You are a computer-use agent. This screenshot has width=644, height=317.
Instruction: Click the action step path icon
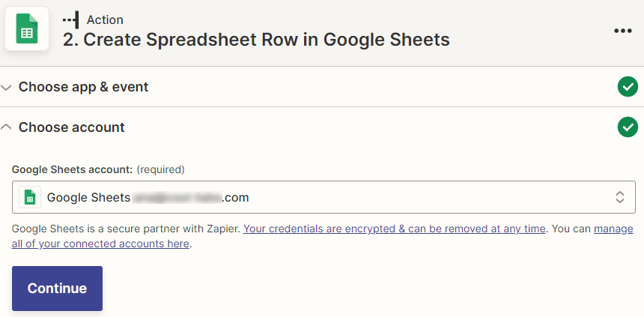coord(70,19)
